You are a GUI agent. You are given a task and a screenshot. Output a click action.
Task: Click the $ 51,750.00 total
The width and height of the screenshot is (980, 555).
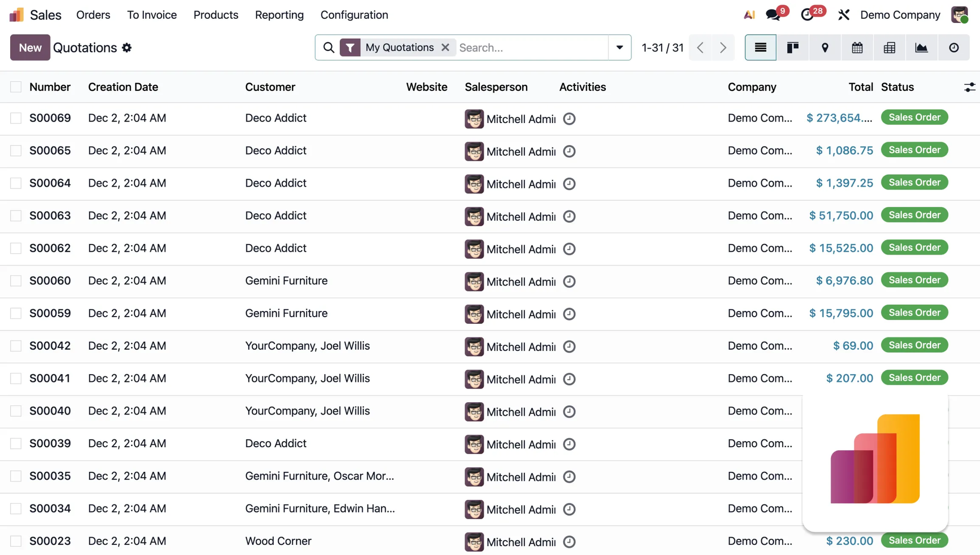click(841, 215)
